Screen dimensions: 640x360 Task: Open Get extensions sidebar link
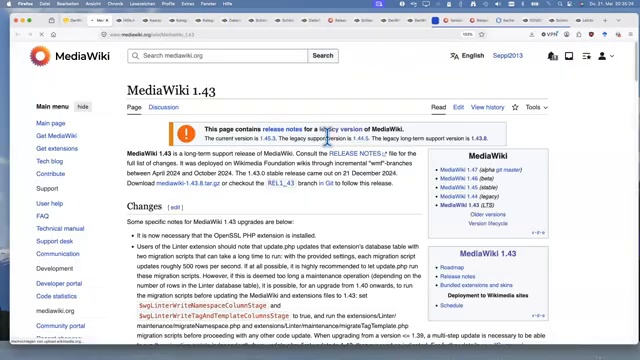pyautogui.click(x=57, y=149)
